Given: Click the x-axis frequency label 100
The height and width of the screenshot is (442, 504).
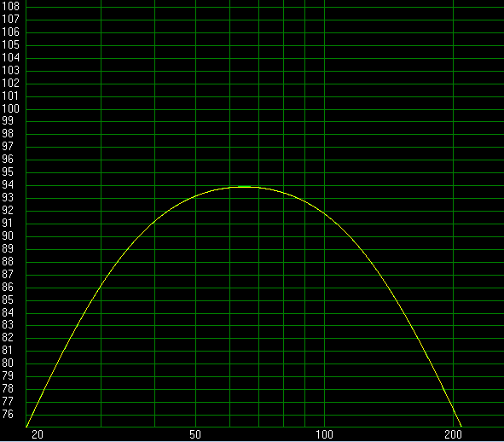Looking at the screenshot, I should (324, 434).
